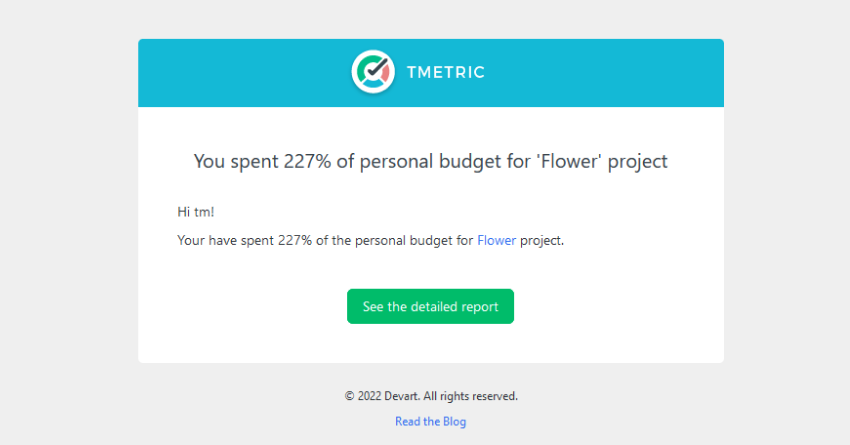Click the word 'project.' after the Flower link
This screenshot has width=850, height=445.
pos(542,241)
